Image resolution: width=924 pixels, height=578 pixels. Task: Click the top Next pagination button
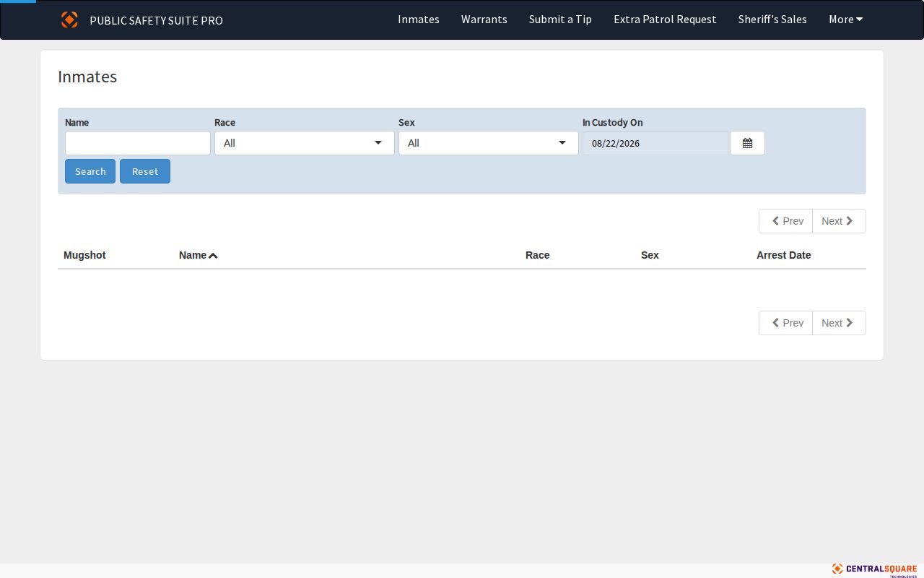tap(839, 221)
